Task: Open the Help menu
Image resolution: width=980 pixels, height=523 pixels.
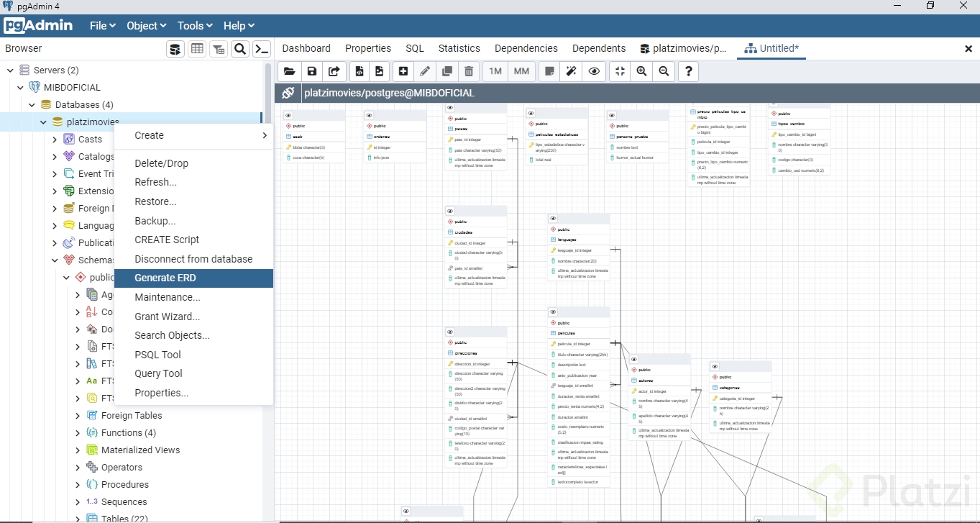Action: point(239,26)
